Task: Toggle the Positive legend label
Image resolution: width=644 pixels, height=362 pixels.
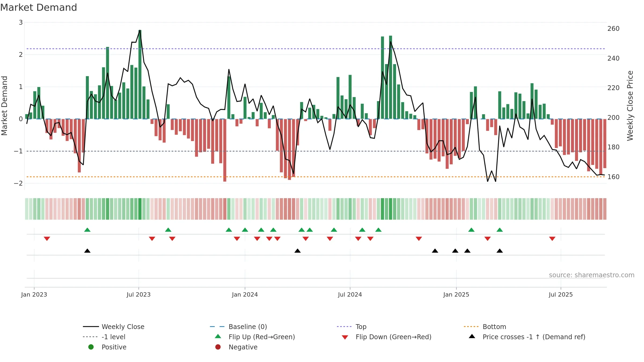Action: point(114,347)
